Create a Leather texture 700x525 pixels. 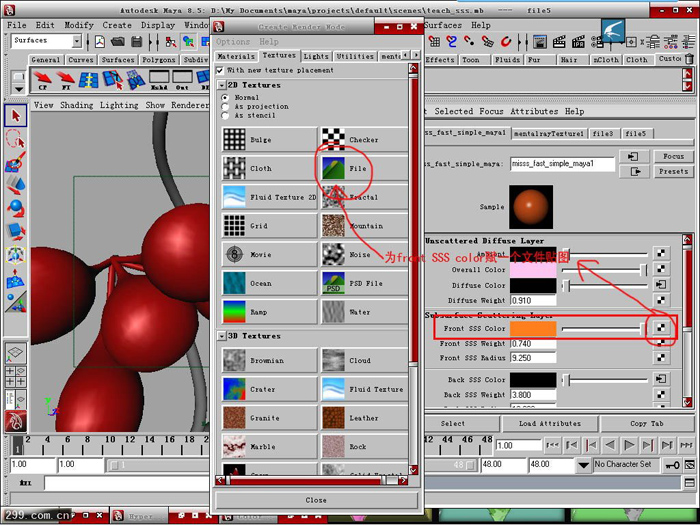(x=364, y=418)
